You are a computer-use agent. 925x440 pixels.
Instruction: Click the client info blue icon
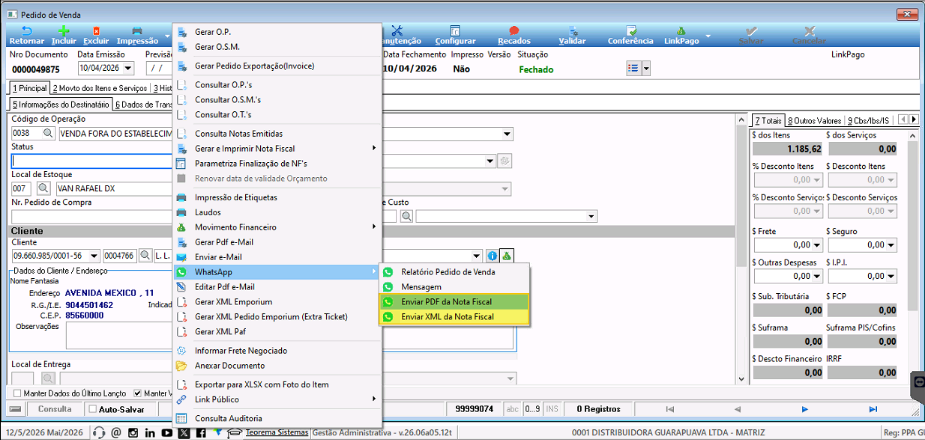coord(492,256)
